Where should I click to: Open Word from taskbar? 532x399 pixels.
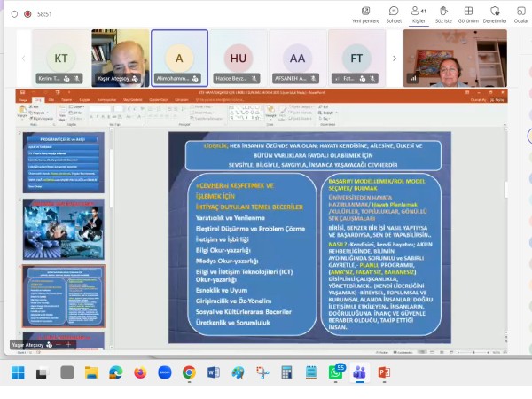tap(214, 373)
